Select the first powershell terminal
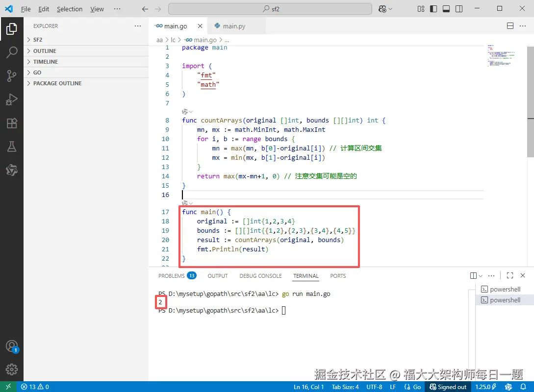 [x=505, y=289]
